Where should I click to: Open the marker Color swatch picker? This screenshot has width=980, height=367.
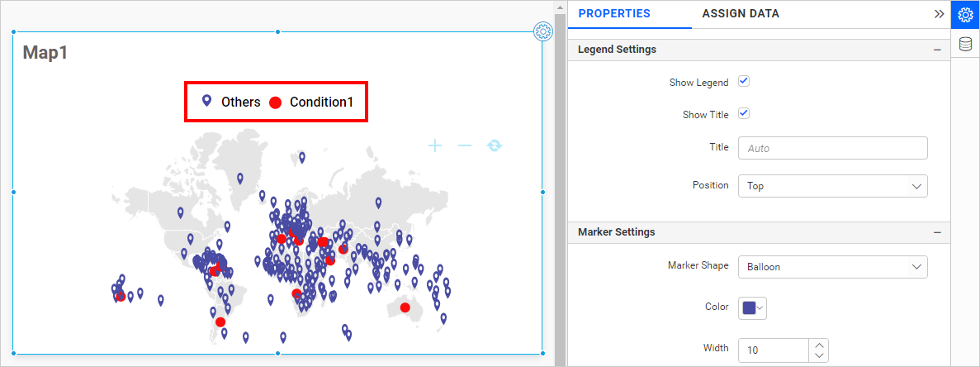(752, 307)
